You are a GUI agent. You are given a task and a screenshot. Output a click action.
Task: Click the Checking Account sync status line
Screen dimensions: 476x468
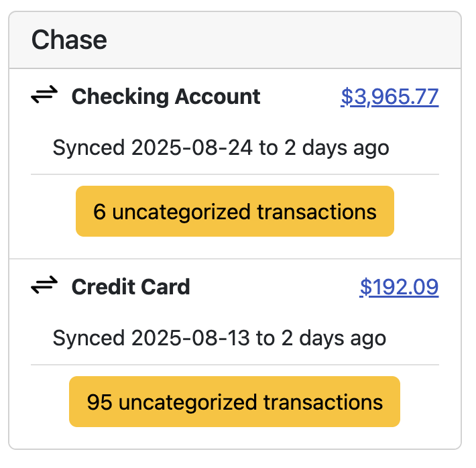[221, 148]
